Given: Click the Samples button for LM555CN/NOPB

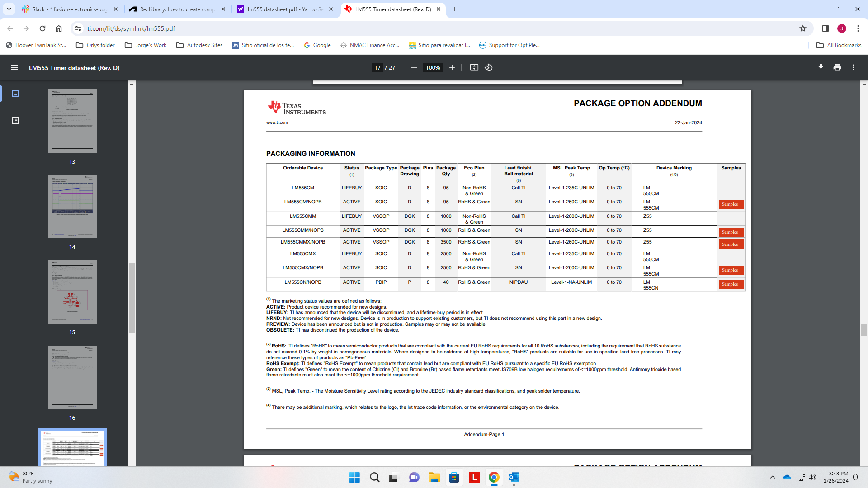Looking at the screenshot, I should click(731, 284).
